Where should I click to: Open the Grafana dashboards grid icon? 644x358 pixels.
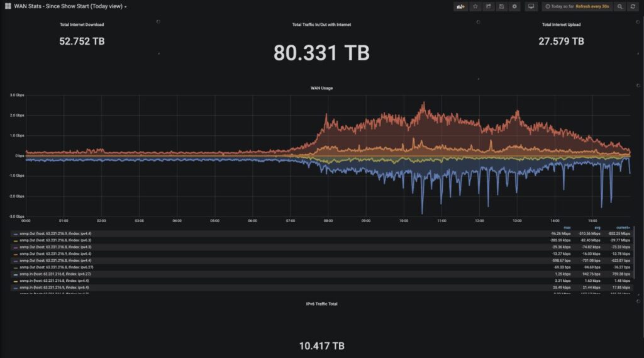(8, 6)
